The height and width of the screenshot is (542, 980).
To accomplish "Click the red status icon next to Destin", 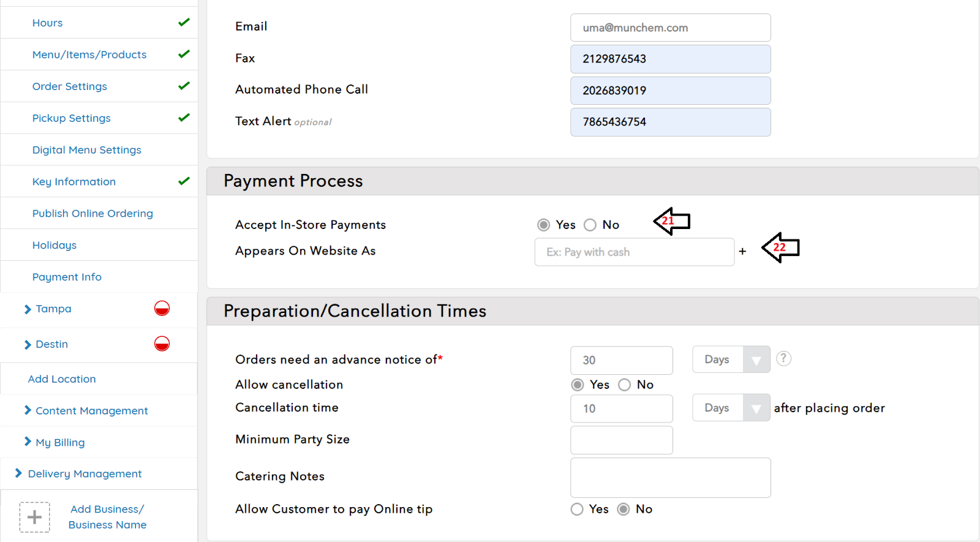I will pyautogui.click(x=162, y=344).
